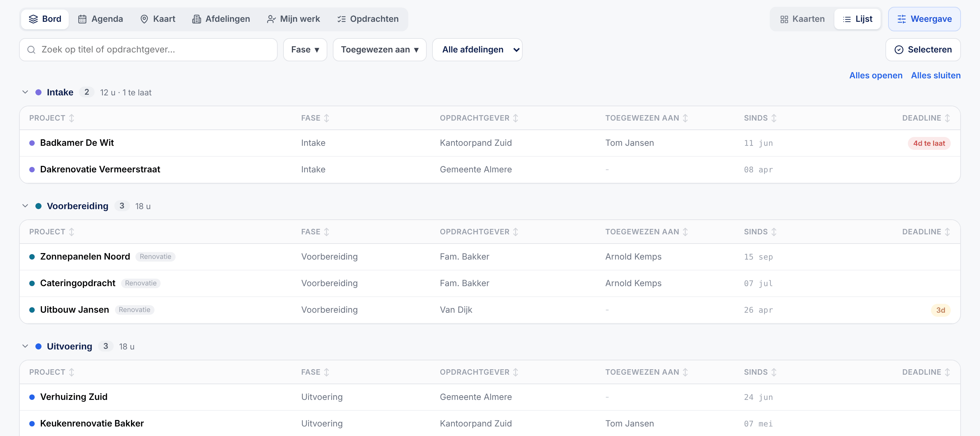
Task: Click the Renovatie tag on Cateringopdracht
Action: tap(141, 283)
